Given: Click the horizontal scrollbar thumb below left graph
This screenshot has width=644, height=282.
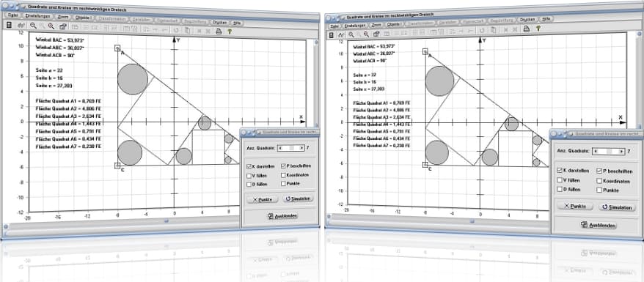Looking at the screenshot, I should 167,221.
